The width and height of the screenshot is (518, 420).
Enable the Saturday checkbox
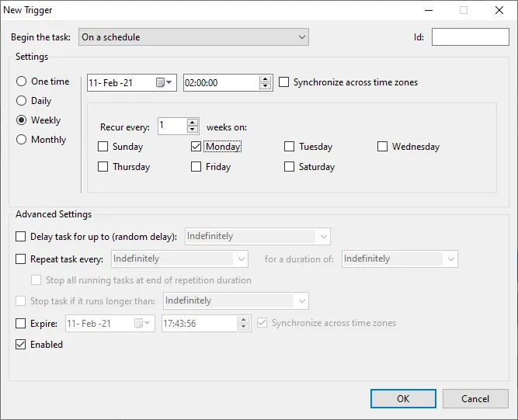pos(290,167)
